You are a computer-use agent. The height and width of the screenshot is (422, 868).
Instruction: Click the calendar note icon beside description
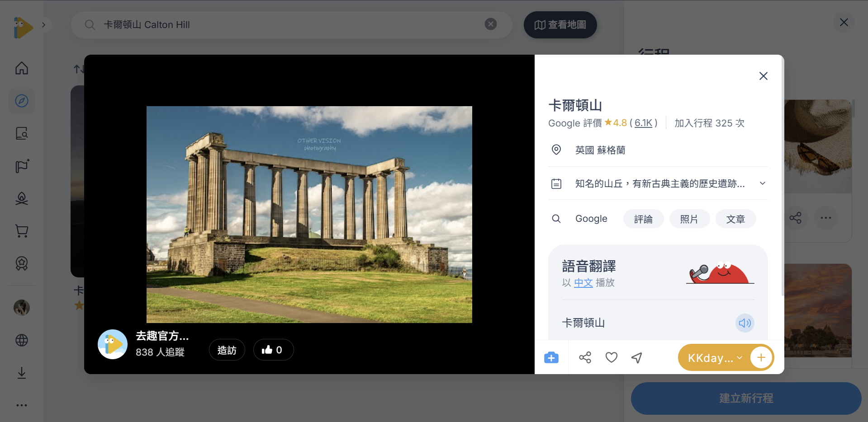[x=556, y=184]
